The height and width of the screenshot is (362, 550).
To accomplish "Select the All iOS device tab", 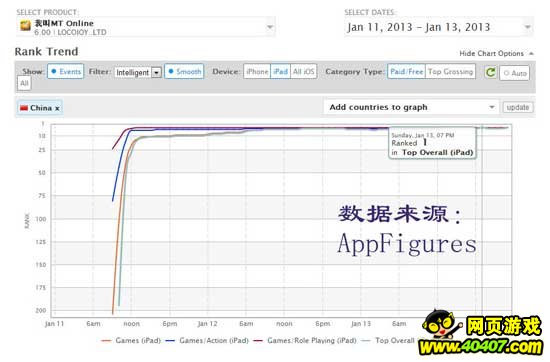I will pos(304,72).
